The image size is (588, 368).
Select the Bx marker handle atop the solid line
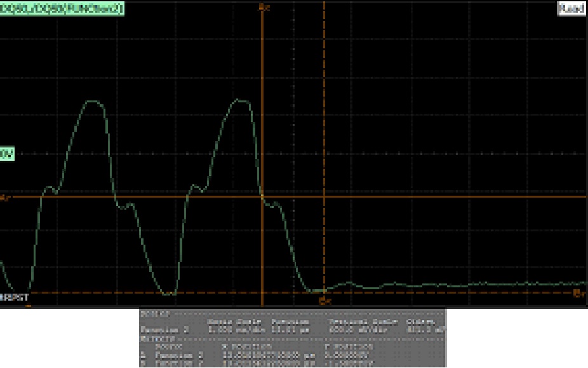pyautogui.click(x=264, y=8)
